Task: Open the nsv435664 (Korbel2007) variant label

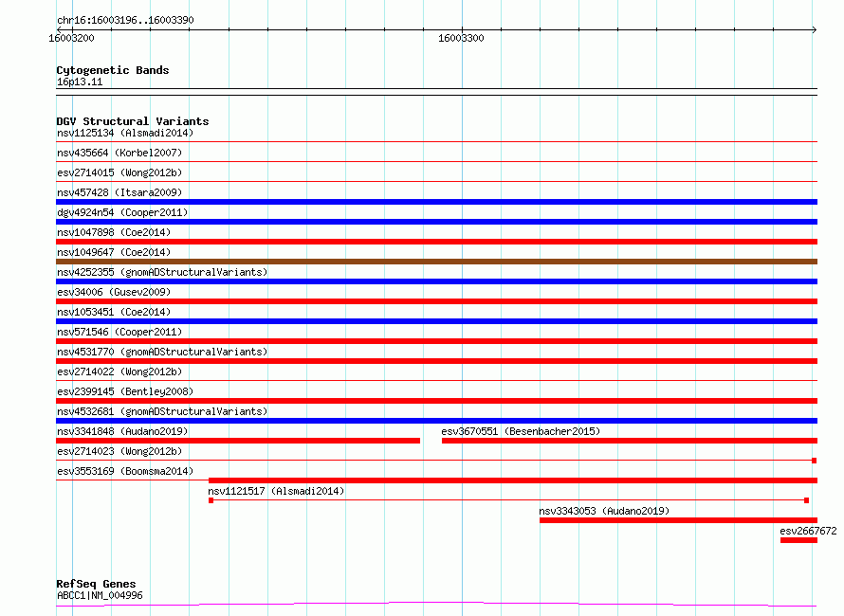Action: click(x=119, y=153)
